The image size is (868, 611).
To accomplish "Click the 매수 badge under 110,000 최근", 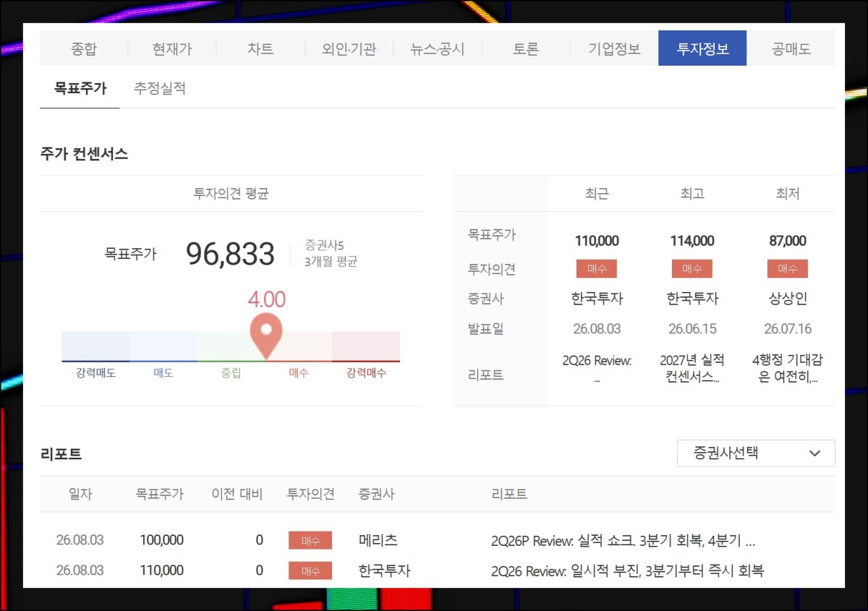I will (x=597, y=269).
